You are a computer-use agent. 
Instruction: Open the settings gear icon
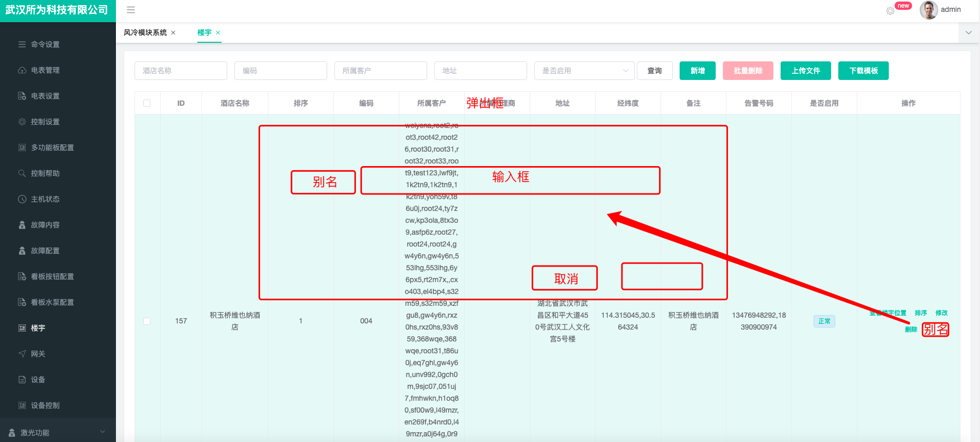[890, 11]
